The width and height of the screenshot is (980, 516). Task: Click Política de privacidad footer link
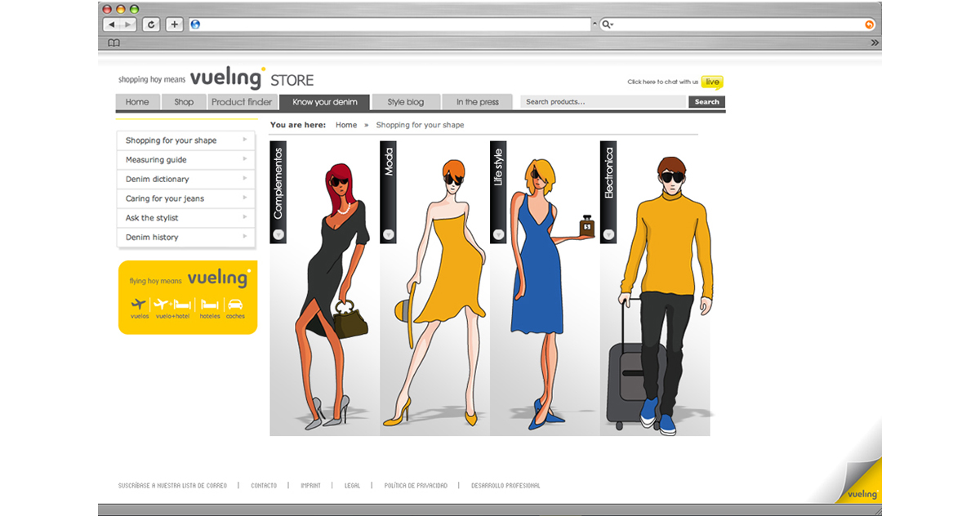pyautogui.click(x=416, y=486)
